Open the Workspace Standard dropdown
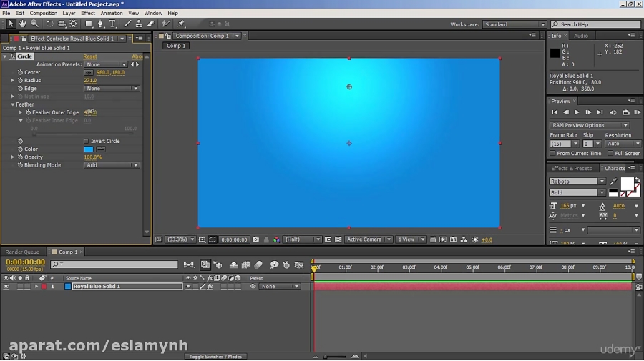 click(514, 24)
